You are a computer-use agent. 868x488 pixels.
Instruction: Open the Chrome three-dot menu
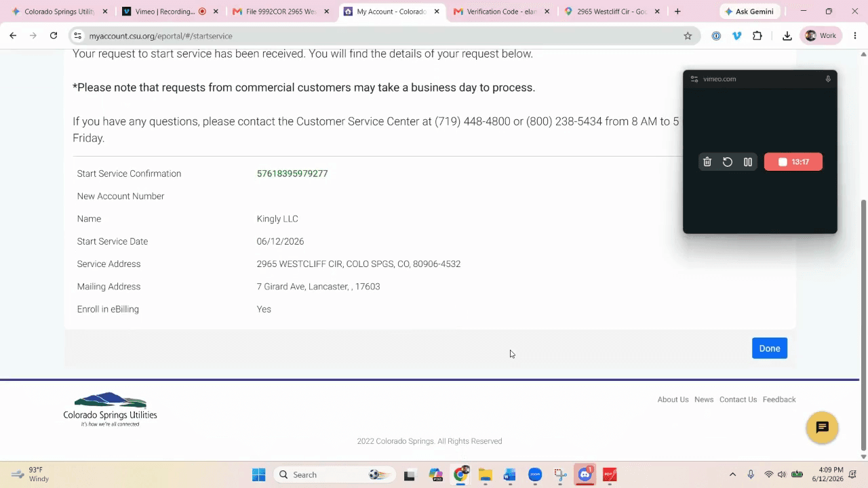pos(855,36)
